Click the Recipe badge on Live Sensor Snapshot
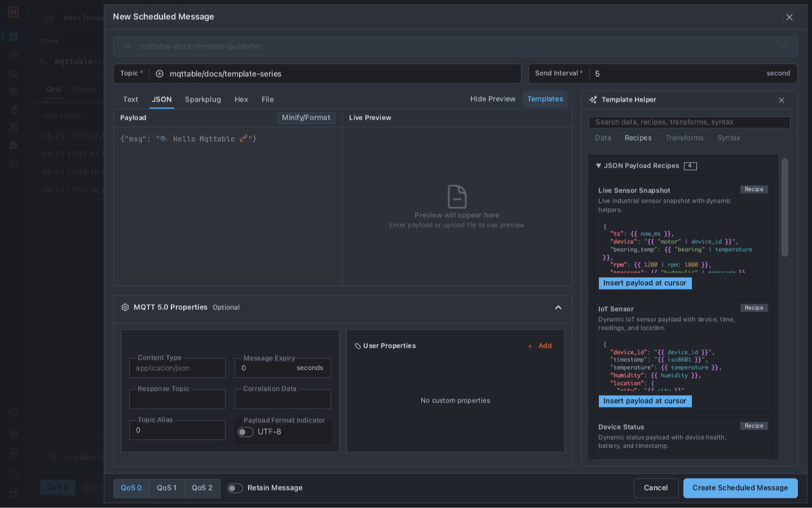The height and width of the screenshot is (508, 812). [754, 190]
